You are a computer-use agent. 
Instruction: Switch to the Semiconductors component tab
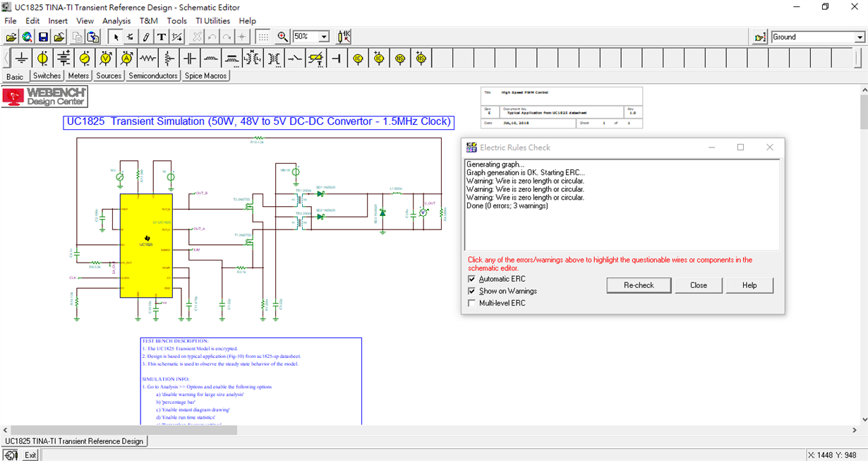tap(153, 76)
